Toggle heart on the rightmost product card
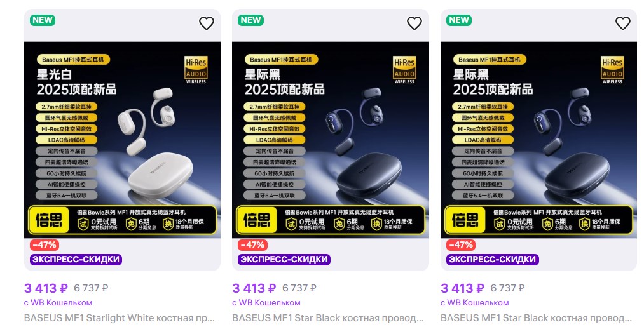 [x=622, y=23]
